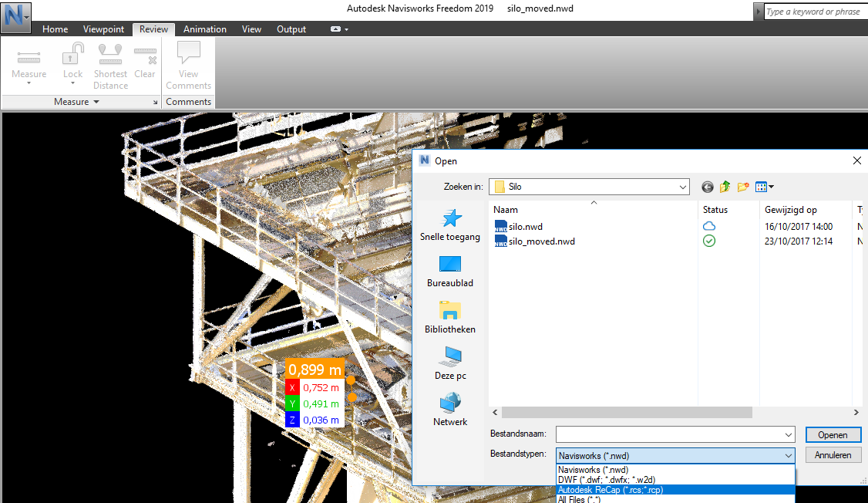This screenshot has height=503, width=868.
Task: Choose Autodesk ReCap file type option
Action: point(675,490)
